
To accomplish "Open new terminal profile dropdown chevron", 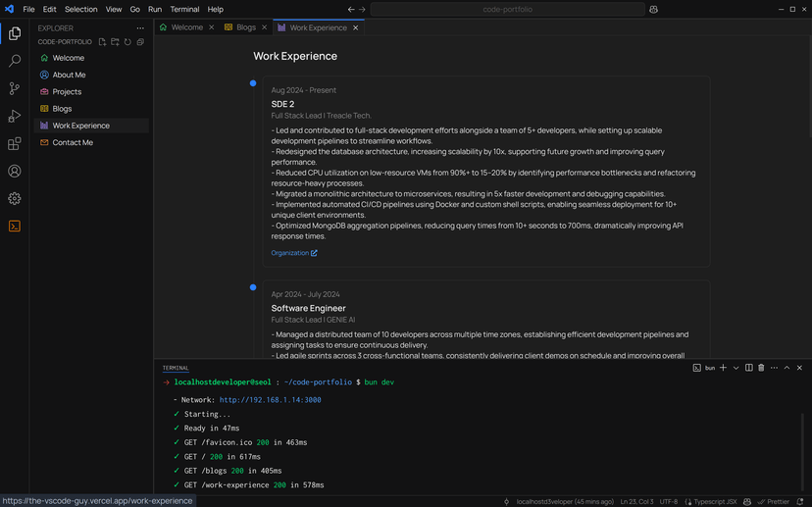I will tap(736, 368).
